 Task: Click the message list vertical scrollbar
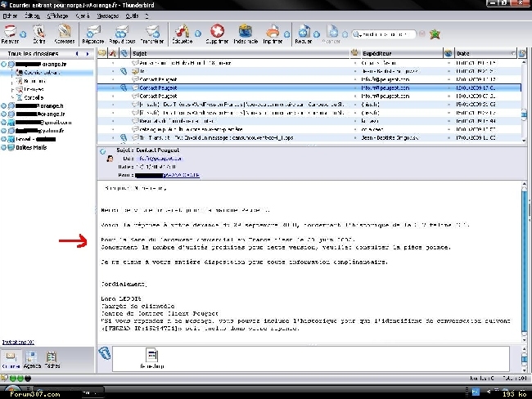[x=524, y=101]
